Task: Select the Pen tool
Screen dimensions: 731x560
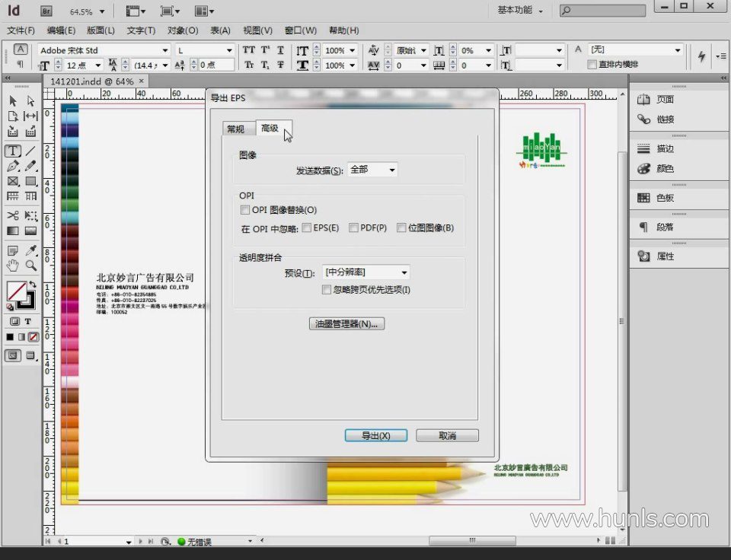Action: point(13,166)
